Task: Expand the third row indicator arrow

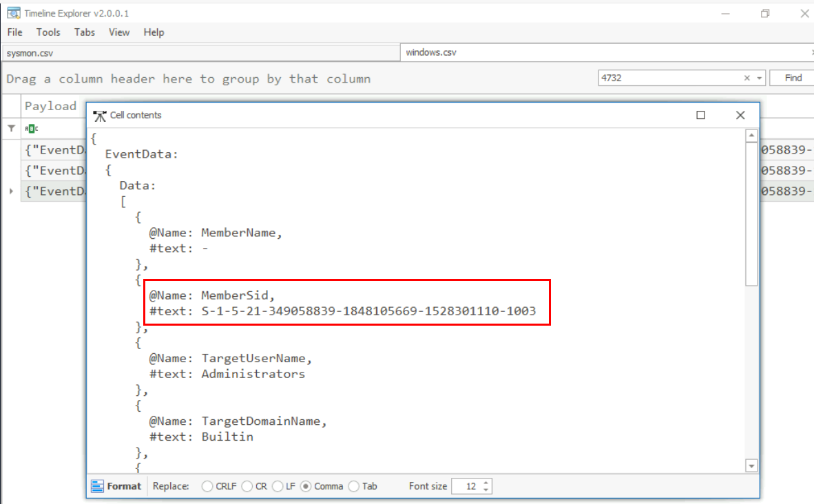Action: tap(11, 191)
